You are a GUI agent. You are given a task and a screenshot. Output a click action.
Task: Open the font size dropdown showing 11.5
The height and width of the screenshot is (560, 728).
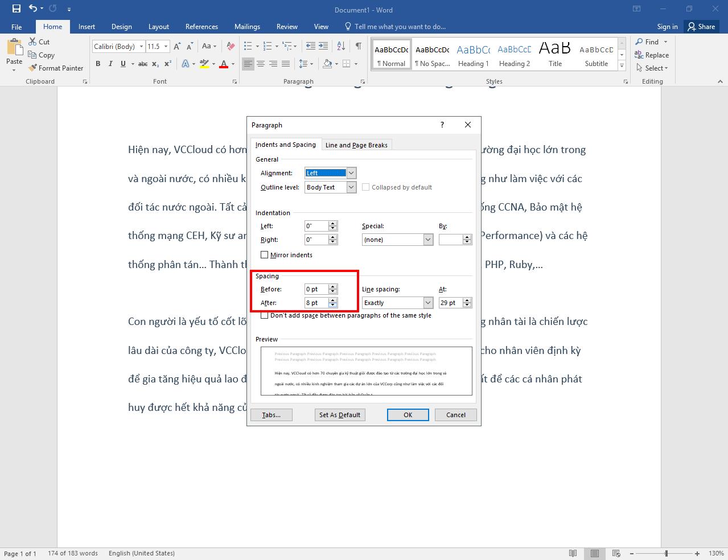click(x=166, y=46)
